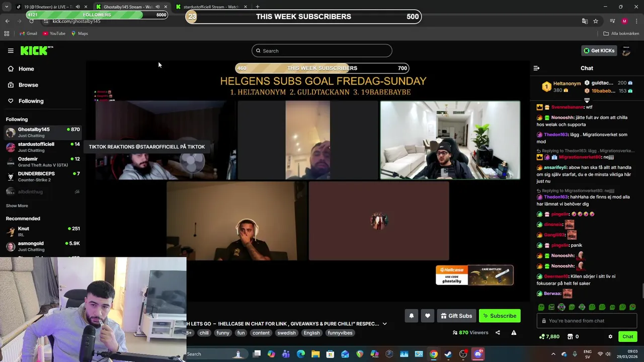The height and width of the screenshot is (362, 644).
Task: Open tab search dropdown arrow
Action: tap(6, 7)
